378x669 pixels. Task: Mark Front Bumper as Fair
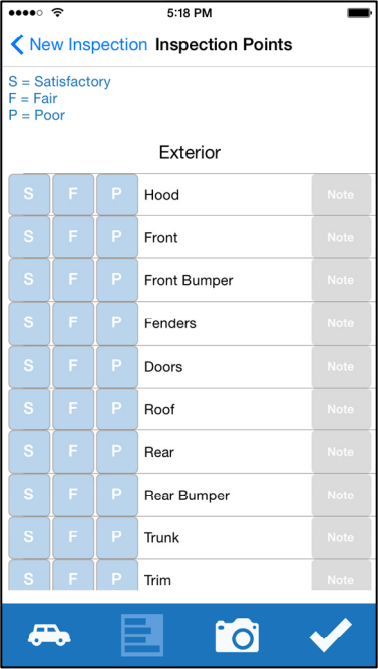[x=73, y=280]
